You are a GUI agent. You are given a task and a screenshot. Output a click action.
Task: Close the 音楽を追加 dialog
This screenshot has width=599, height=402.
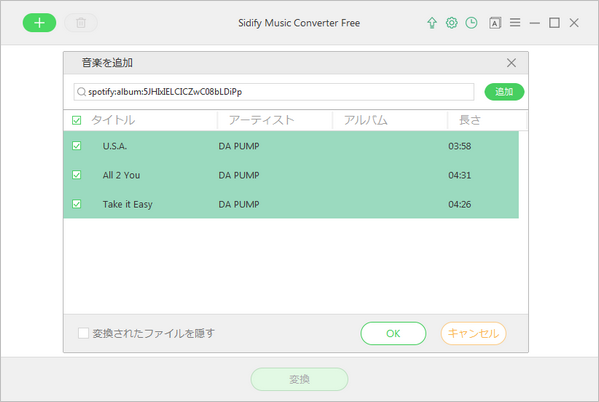tap(511, 63)
